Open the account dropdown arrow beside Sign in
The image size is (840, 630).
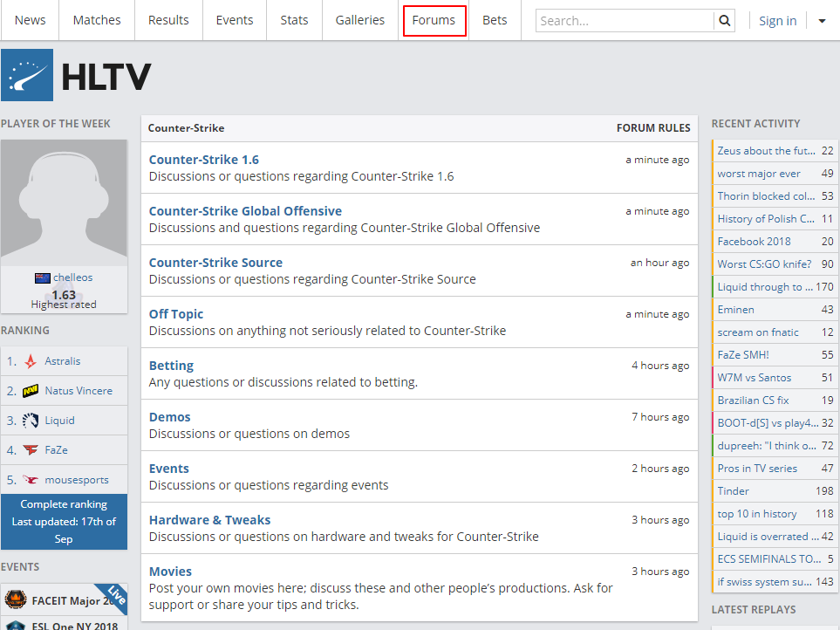tap(822, 21)
